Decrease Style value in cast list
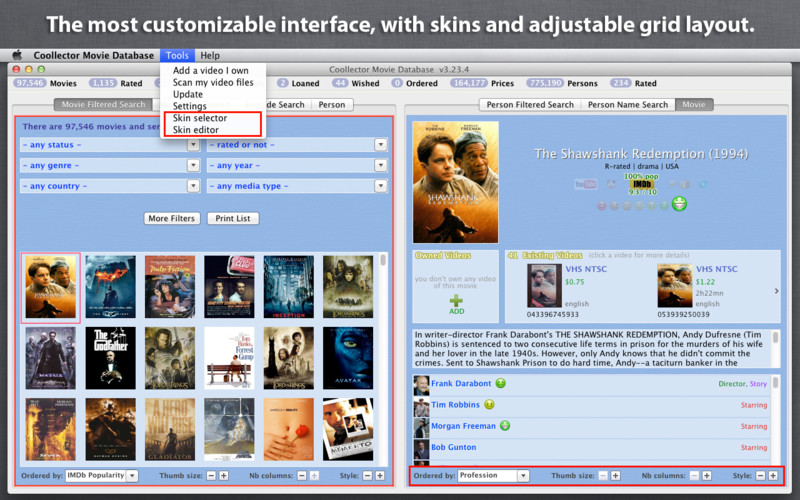 coord(760,476)
